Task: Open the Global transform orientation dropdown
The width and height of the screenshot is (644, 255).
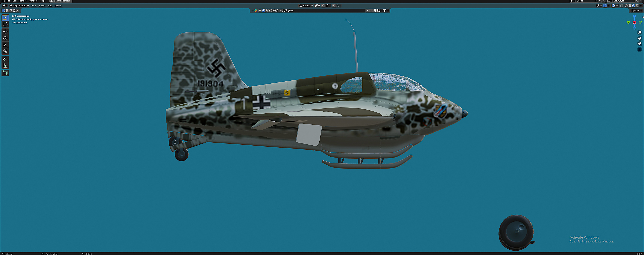Action: click(306, 5)
